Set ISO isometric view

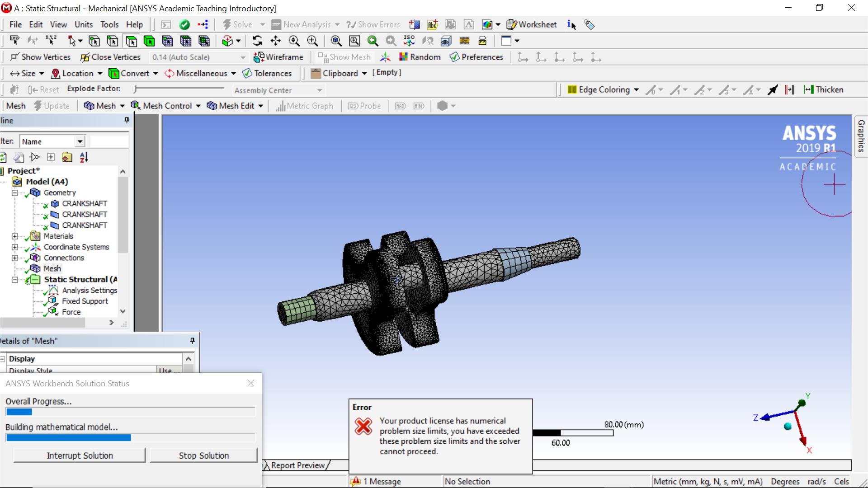409,41
